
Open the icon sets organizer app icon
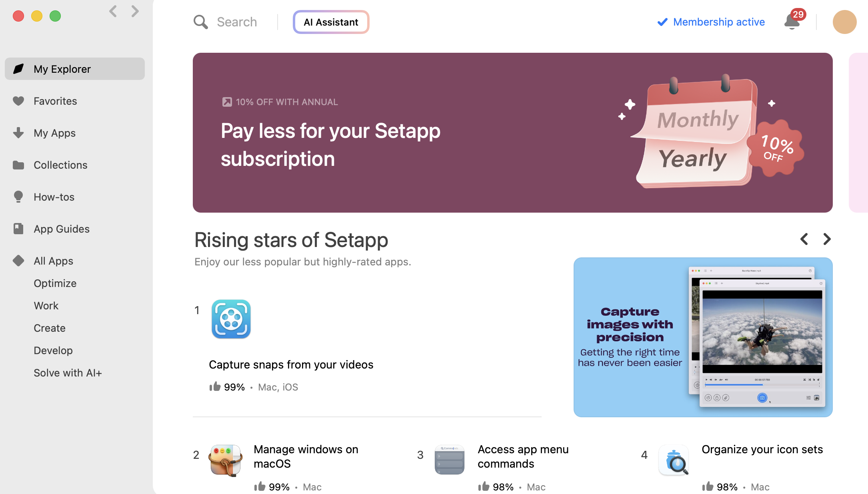pyautogui.click(x=674, y=460)
